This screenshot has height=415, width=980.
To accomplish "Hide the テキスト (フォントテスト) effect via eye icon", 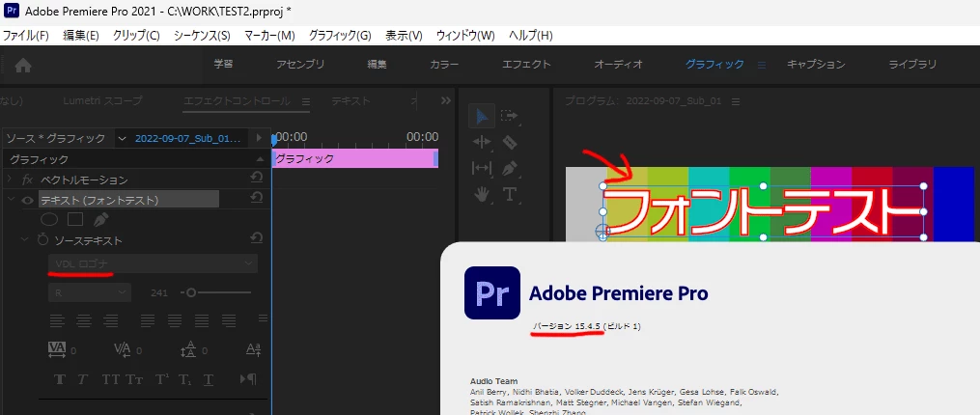I will [x=27, y=200].
